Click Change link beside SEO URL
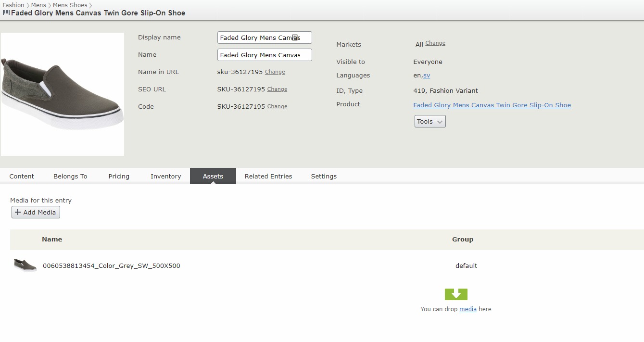 pos(277,89)
